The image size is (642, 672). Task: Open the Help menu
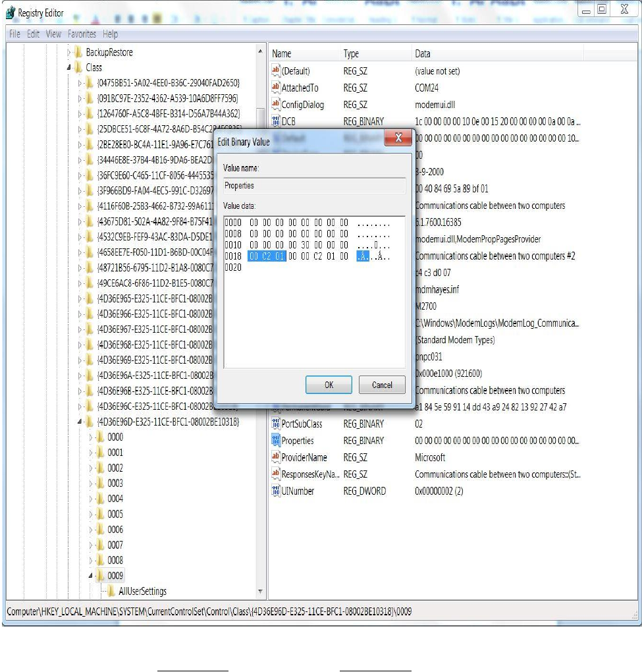(110, 34)
